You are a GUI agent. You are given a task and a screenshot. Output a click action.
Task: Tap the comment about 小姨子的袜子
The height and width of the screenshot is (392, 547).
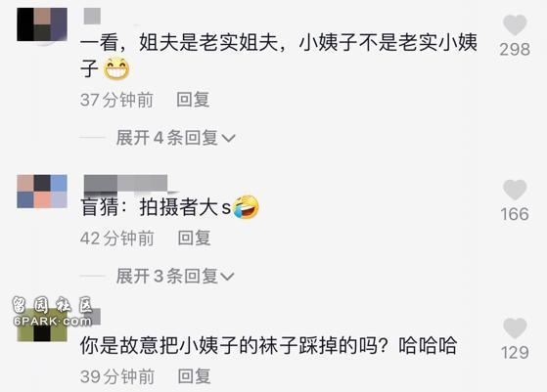(x=268, y=345)
